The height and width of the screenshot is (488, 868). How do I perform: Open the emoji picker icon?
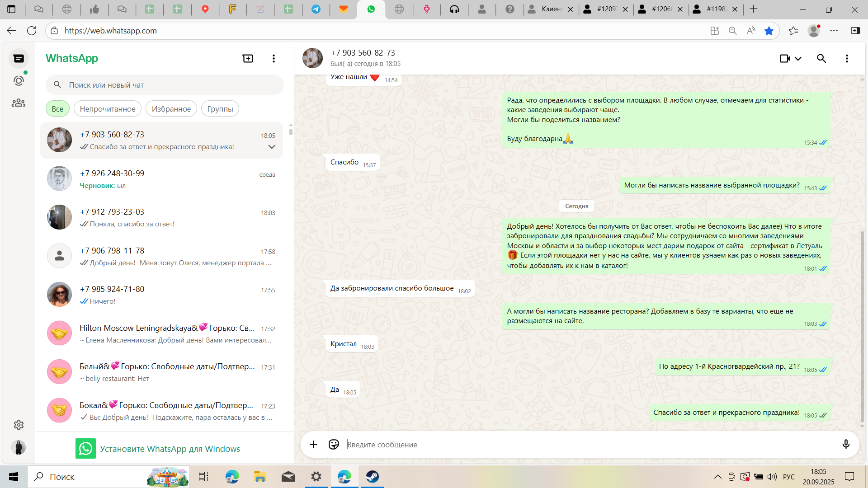334,445
